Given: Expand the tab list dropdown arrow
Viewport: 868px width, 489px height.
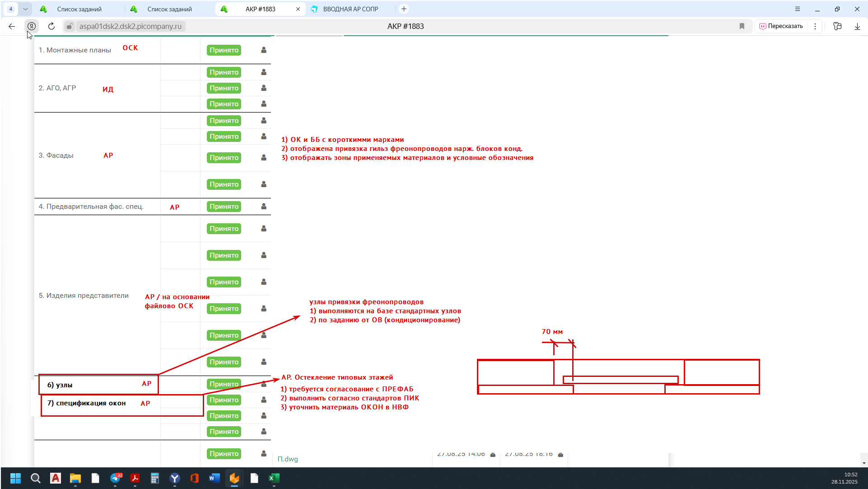Looking at the screenshot, I should (x=25, y=9).
